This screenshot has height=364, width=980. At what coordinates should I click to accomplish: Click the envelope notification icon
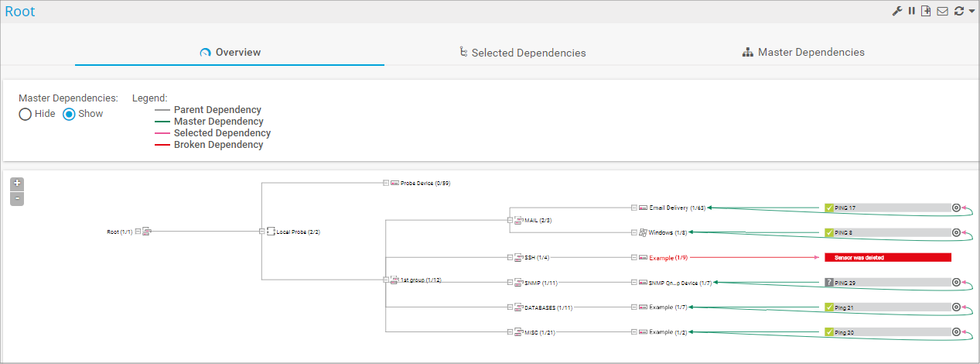pyautogui.click(x=942, y=12)
